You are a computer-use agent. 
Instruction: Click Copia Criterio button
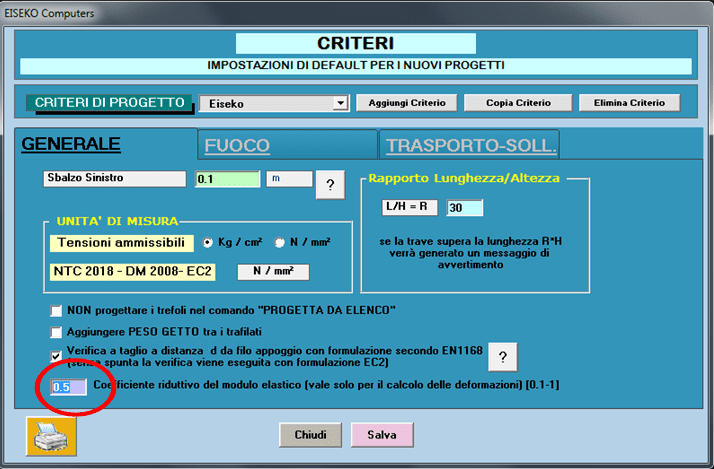click(x=518, y=103)
